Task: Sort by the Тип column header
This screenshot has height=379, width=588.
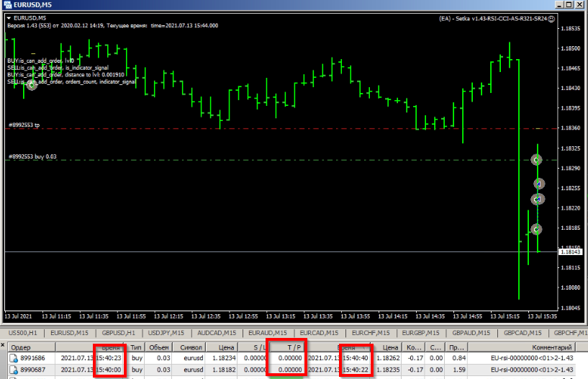Action: (x=136, y=347)
